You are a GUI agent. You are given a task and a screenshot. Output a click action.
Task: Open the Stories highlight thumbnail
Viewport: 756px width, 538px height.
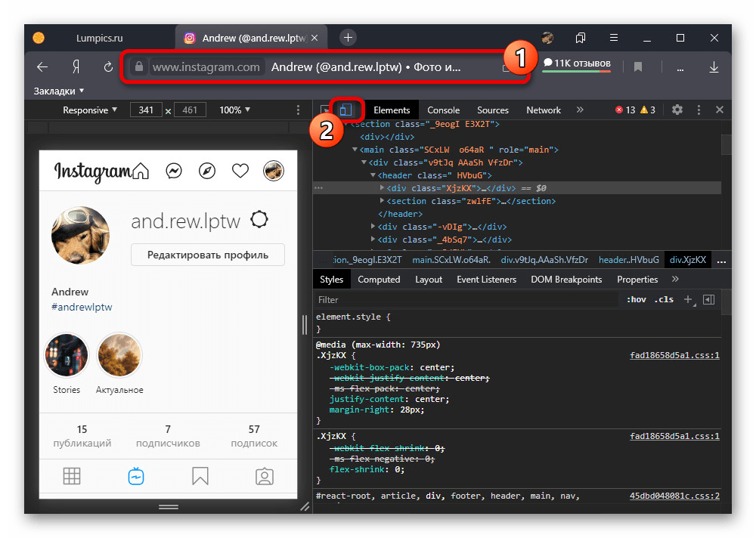coord(67,355)
